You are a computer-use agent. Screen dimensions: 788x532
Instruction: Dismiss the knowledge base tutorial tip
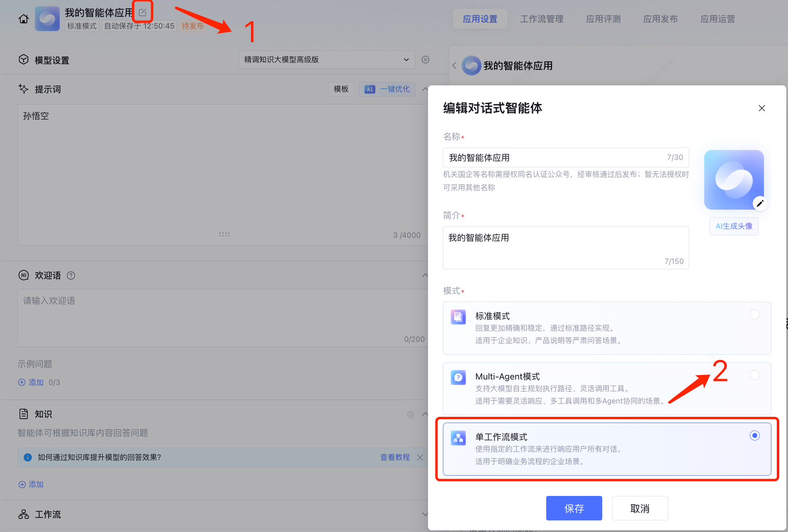tap(420, 457)
